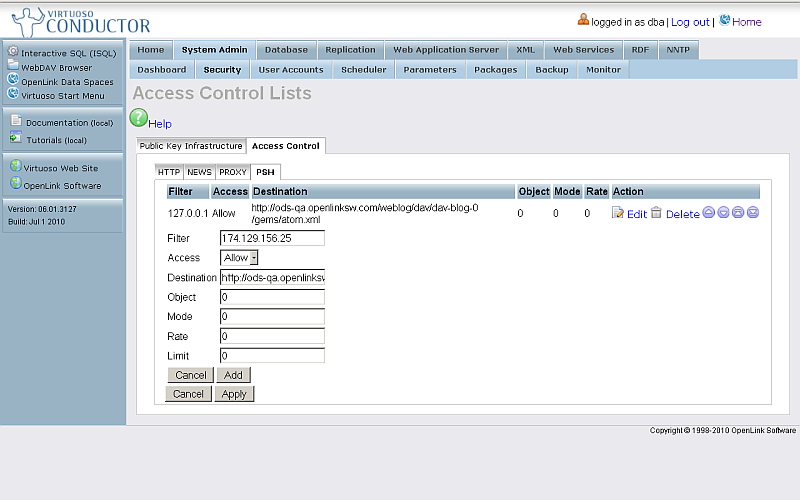Viewport: 800px width, 500px height.
Task: Click the logged-in user icon
Action: [x=583, y=19]
